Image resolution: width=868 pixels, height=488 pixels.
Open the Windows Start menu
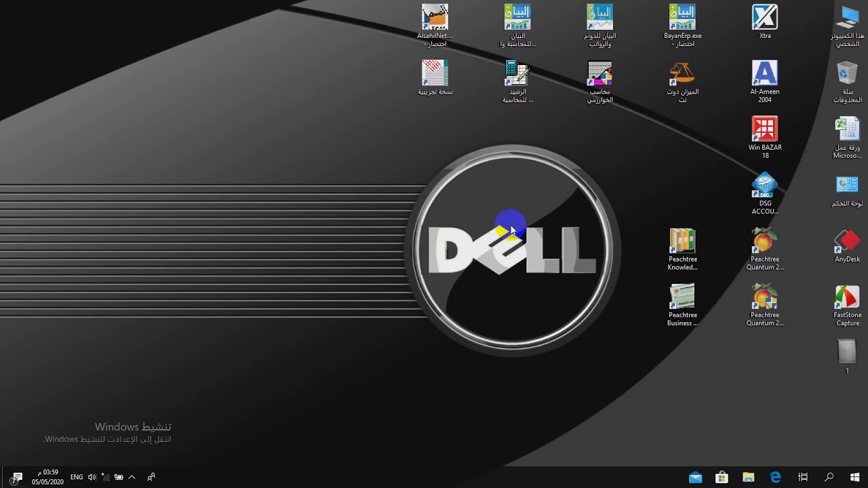854,477
